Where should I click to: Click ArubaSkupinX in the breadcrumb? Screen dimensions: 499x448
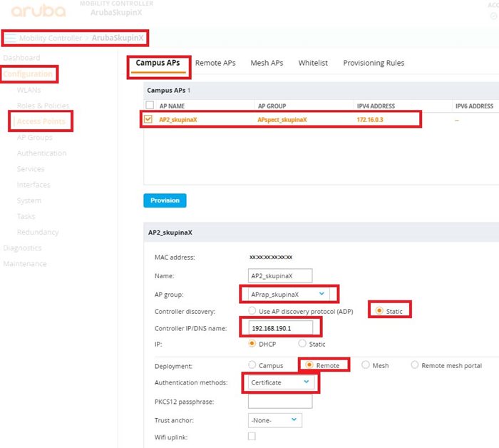click(x=118, y=38)
